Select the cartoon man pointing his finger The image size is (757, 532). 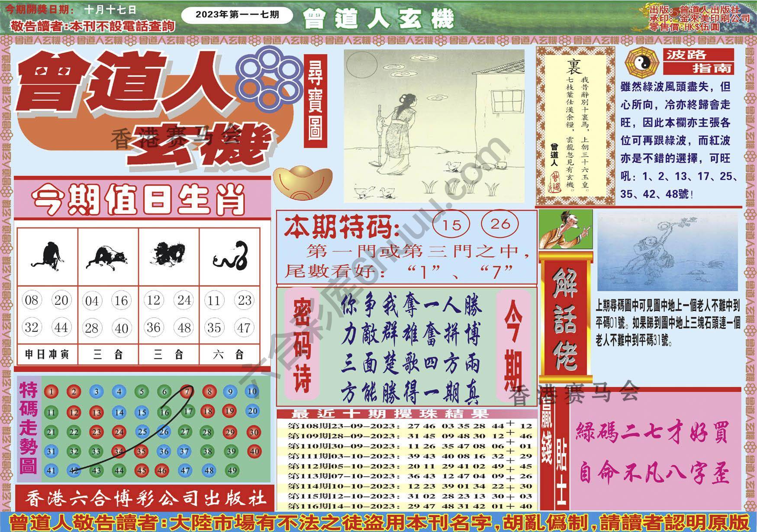(565, 230)
